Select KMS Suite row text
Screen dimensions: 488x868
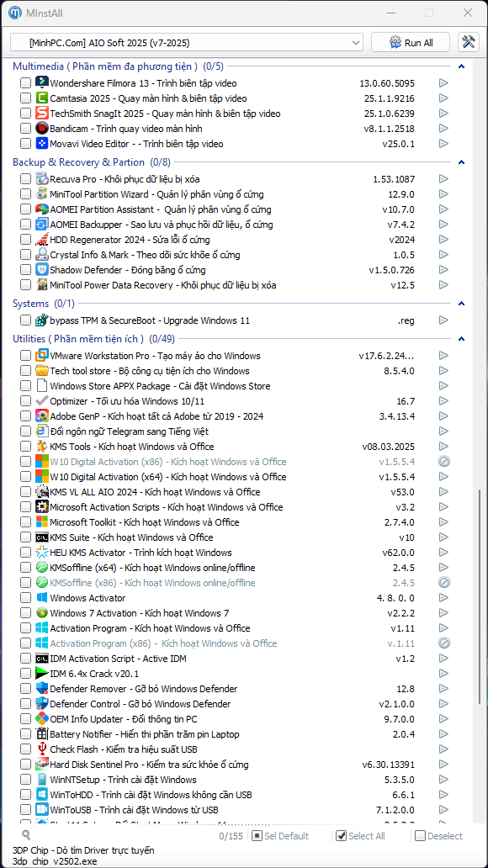click(131, 537)
